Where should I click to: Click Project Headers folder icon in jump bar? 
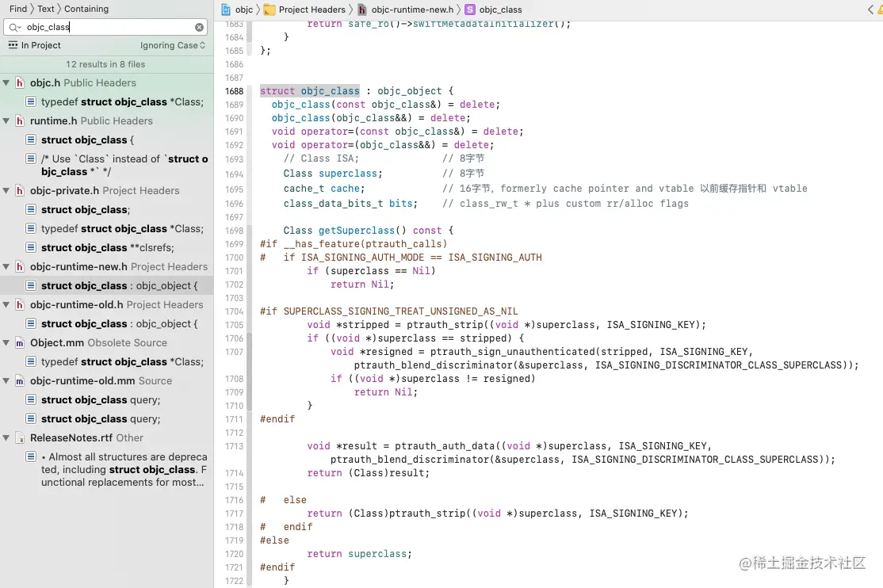[x=269, y=10]
